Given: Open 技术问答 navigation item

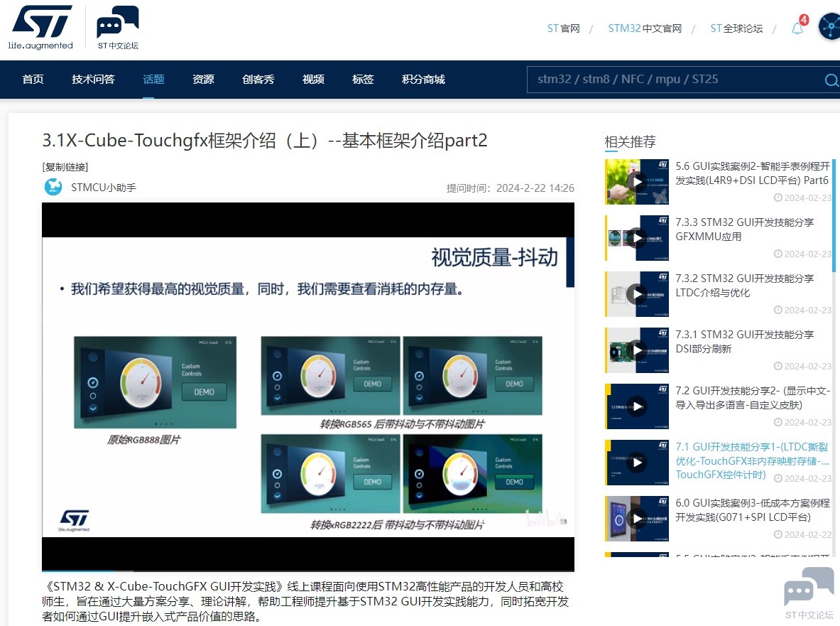Looking at the screenshot, I should pos(93,80).
